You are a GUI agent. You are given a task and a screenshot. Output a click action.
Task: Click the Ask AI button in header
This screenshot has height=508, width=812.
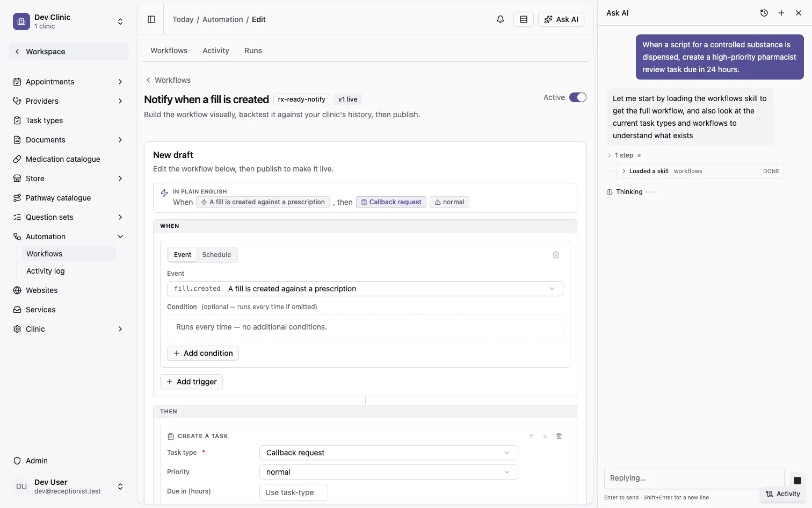coord(561,19)
